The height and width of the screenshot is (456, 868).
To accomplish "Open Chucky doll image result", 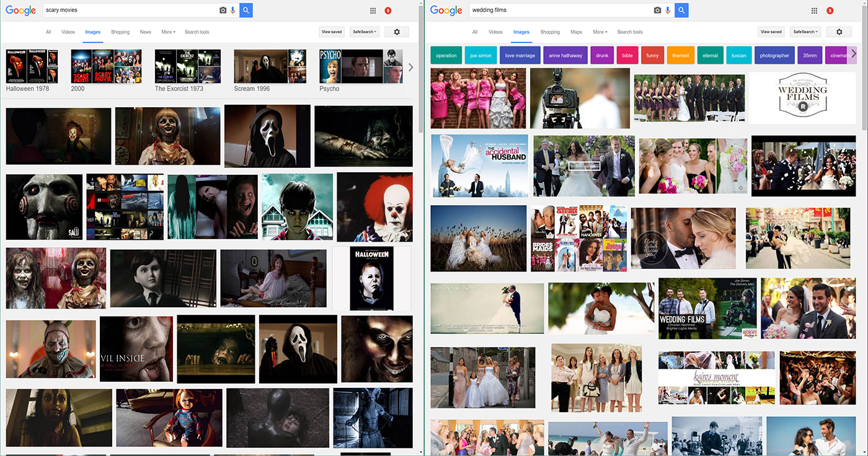I will pyautogui.click(x=169, y=418).
